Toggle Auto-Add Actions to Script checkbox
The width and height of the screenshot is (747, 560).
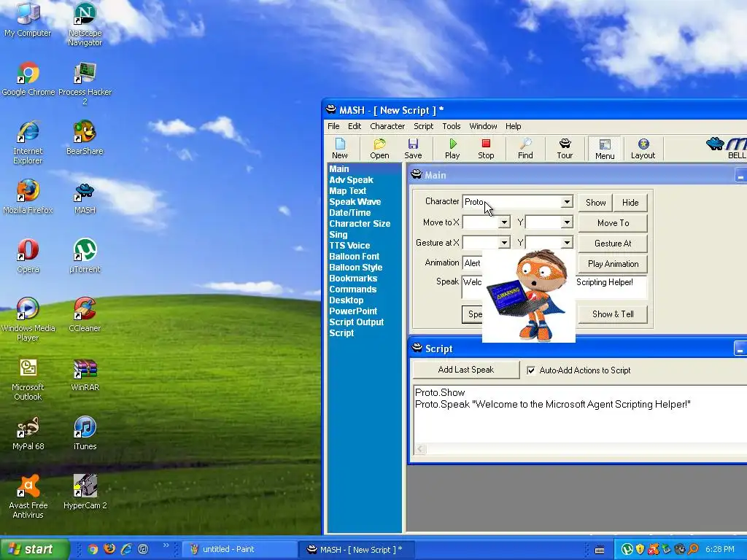(x=531, y=370)
